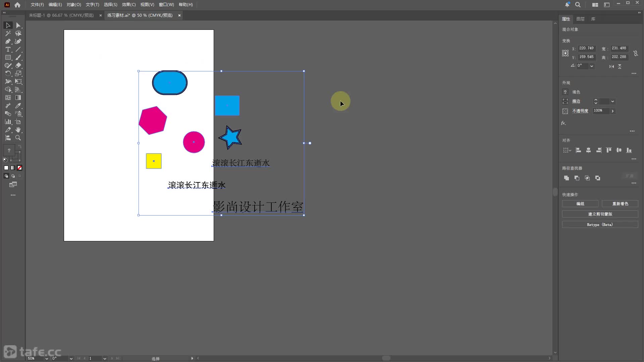Select the Blend tool

click(x=8, y=114)
